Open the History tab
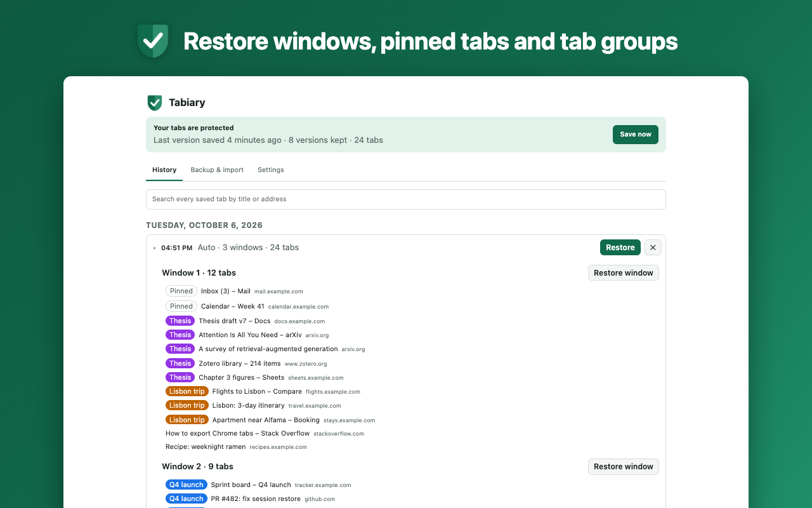 point(164,170)
